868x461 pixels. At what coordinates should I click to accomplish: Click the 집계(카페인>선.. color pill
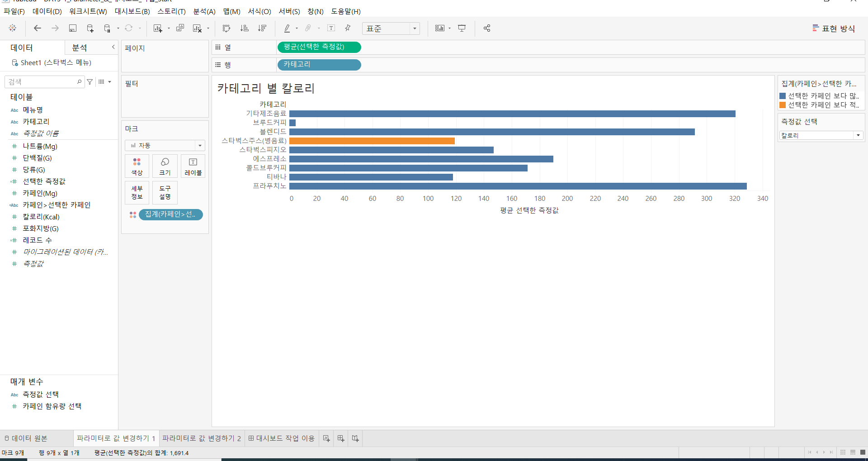[171, 214]
